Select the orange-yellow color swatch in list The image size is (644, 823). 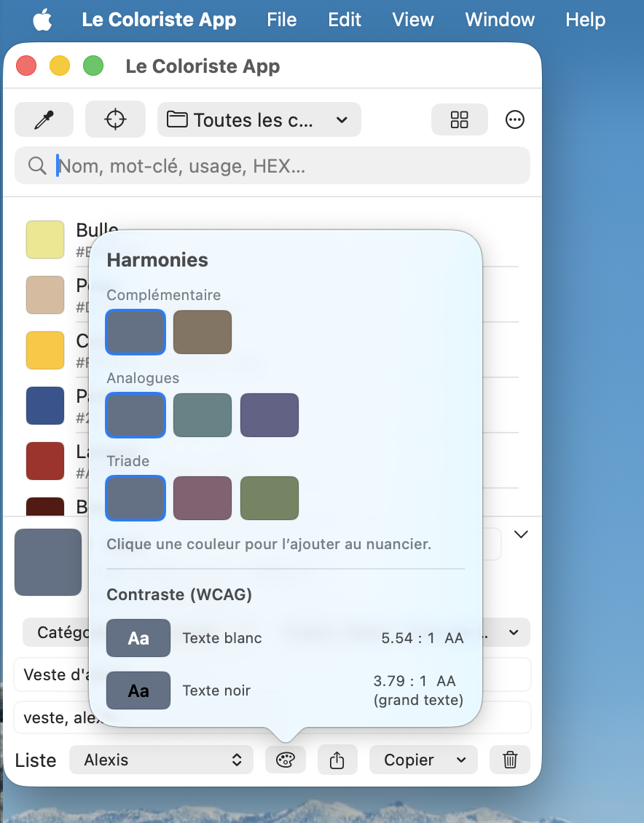pos(45,350)
